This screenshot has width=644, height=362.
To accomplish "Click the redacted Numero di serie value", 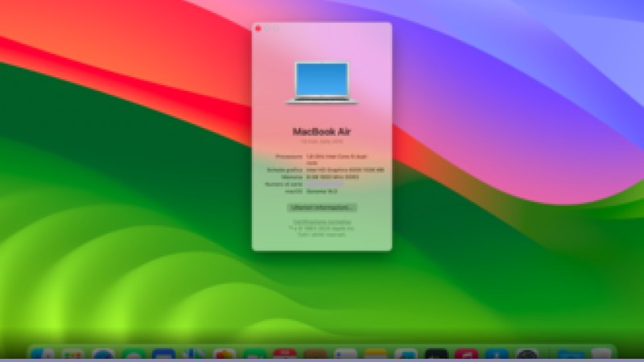I will tap(324, 184).
